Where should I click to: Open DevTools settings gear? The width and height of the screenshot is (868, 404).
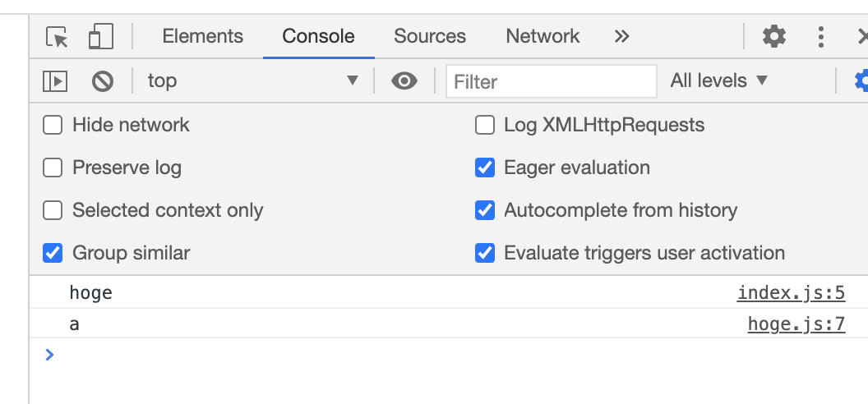[x=773, y=37]
